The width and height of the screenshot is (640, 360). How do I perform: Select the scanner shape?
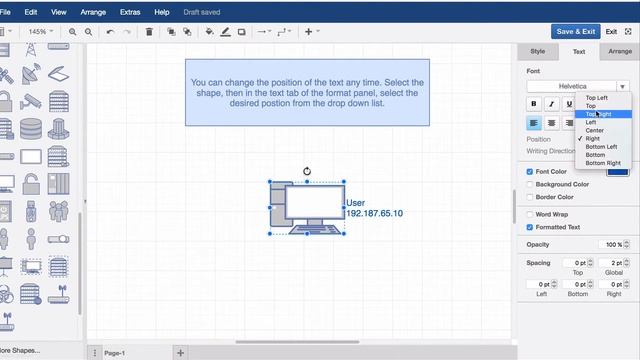coord(58,73)
